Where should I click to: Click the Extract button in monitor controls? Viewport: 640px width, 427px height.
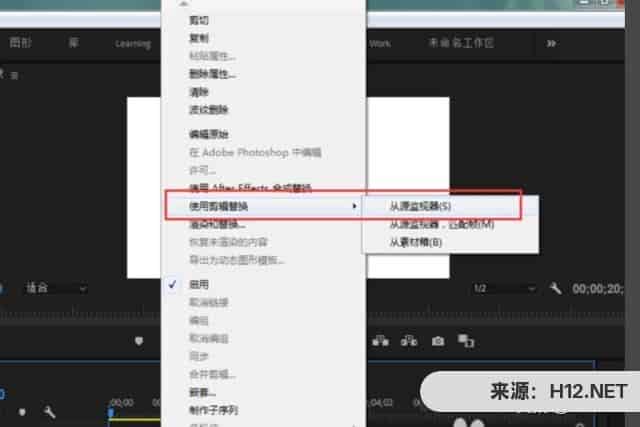tap(409, 341)
